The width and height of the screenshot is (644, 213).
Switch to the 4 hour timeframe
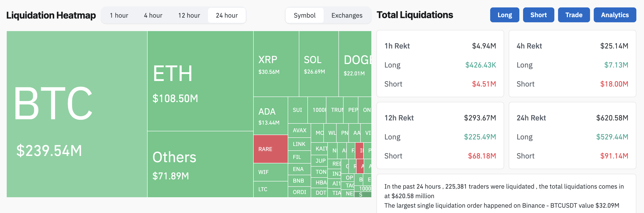[153, 16]
